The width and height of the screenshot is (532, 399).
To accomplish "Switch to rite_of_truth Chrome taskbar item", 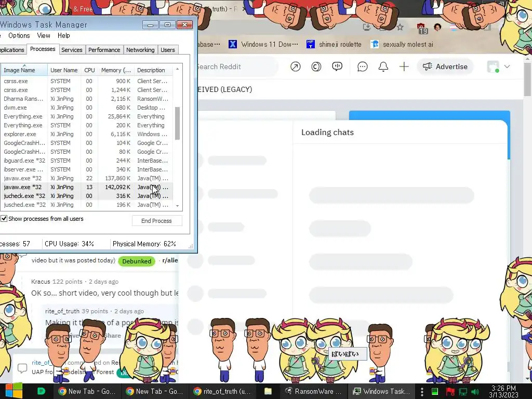I will coord(222,392).
